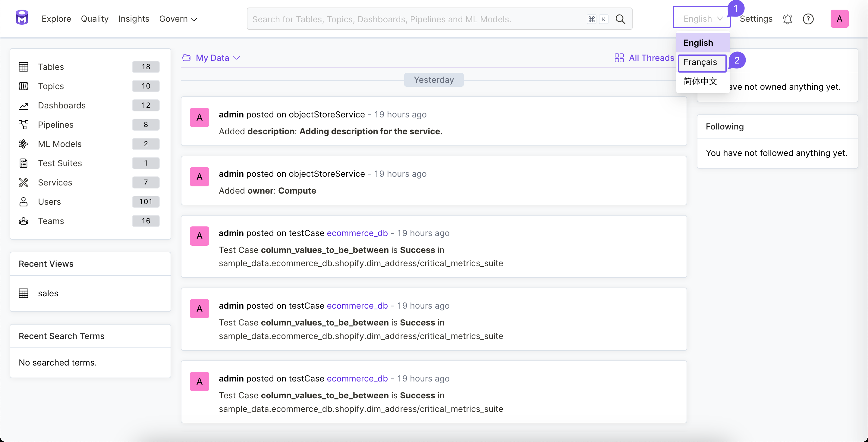Expand the Govern menu dropdown
The width and height of the screenshot is (868, 442).
pyautogui.click(x=178, y=19)
